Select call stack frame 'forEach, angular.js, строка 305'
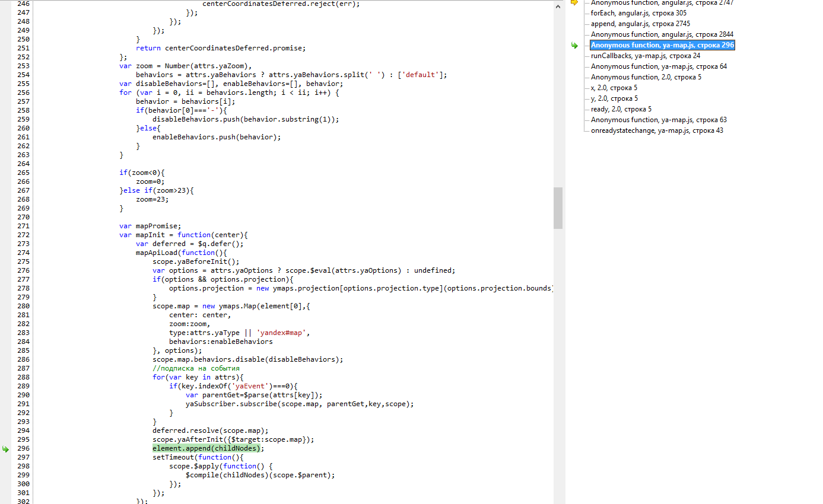Image resolution: width=823 pixels, height=504 pixels. pos(638,13)
